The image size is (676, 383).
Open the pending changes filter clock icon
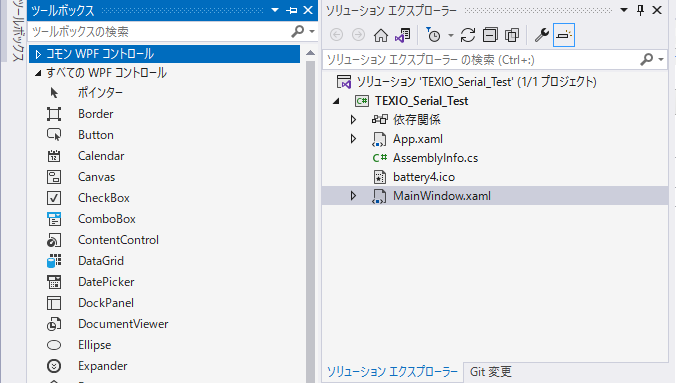click(x=433, y=35)
